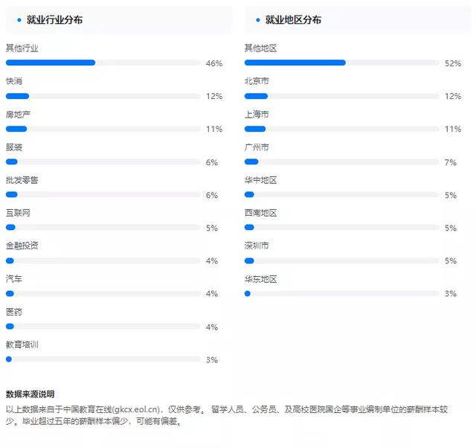
Task: Click the blue bullet beside 就业地区分布
Action: [258, 20]
